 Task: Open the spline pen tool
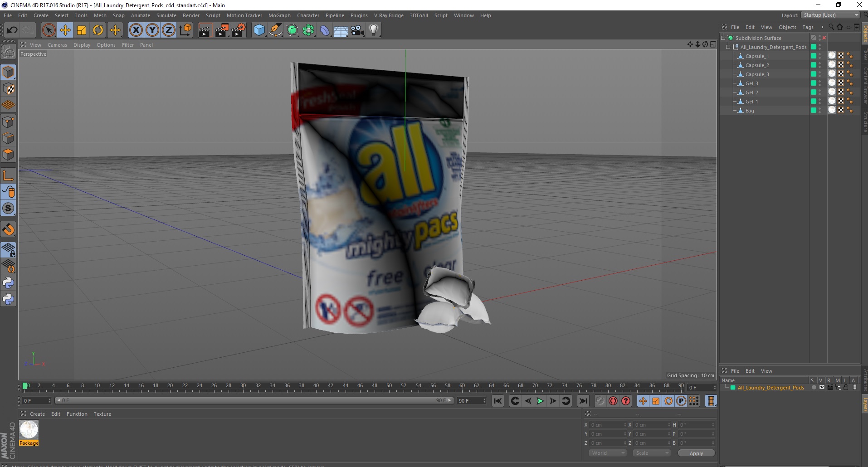(x=275, y=30)
